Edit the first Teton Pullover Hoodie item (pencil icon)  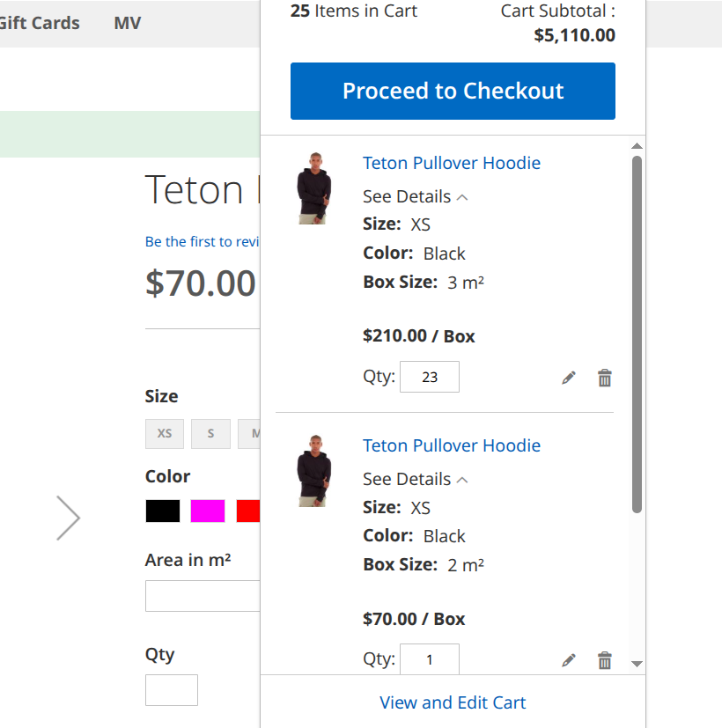569,378
